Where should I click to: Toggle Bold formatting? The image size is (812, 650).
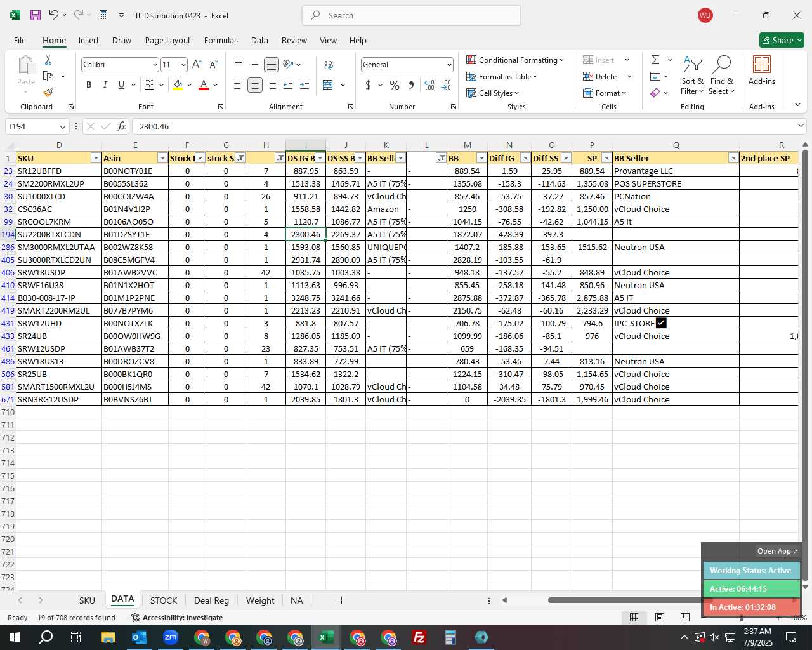coord(89,84)
